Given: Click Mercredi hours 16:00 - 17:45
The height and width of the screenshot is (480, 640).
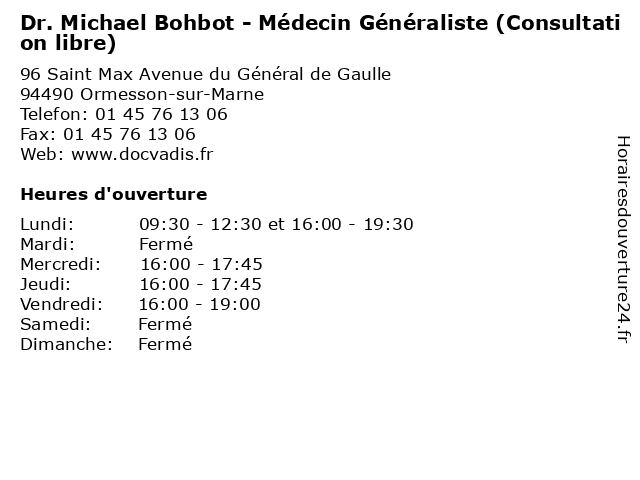Looking at the screenshot, I should coord(201,264).
